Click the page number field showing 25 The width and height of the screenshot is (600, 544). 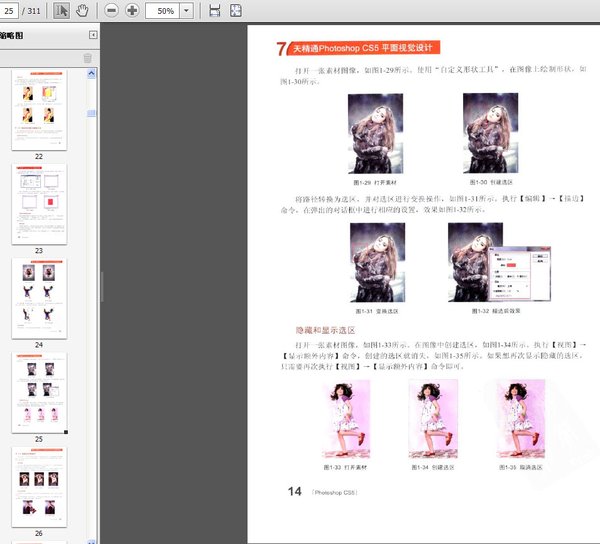coord(10,10)
